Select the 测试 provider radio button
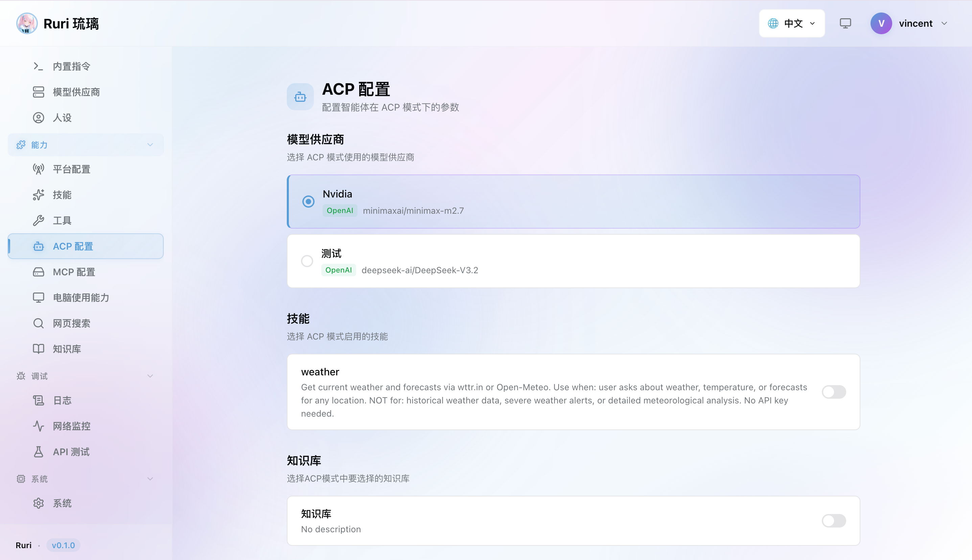Screen dimensions: 972x560 306,261
